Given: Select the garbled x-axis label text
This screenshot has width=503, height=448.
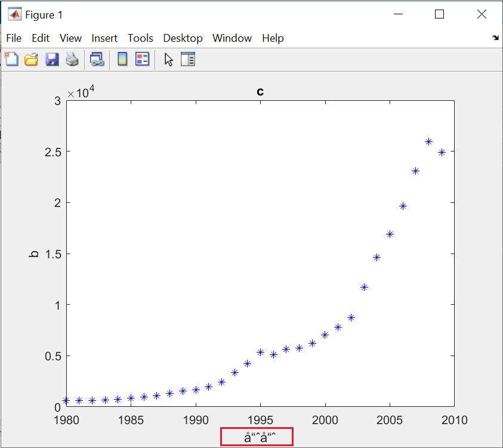Looking at the screenshot, I should (260, 437).
